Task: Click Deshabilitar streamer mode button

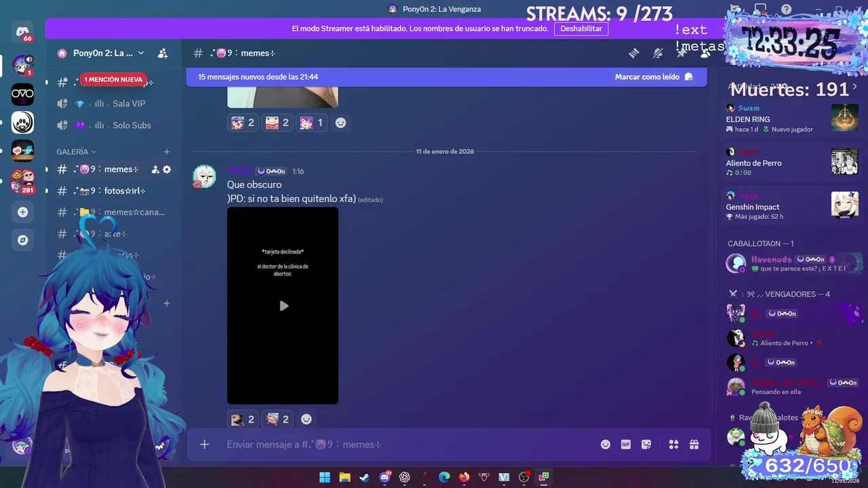Action: (x=581, y=28)
